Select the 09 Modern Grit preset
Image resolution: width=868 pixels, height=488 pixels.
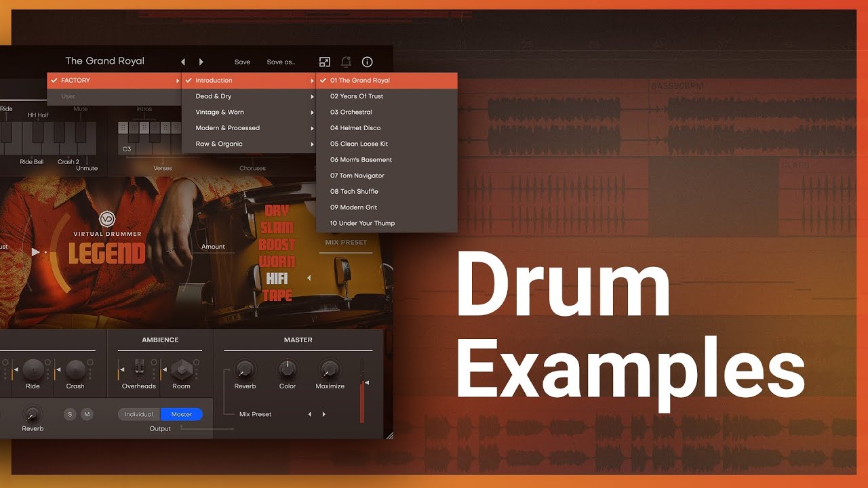(x=353, y=207)
